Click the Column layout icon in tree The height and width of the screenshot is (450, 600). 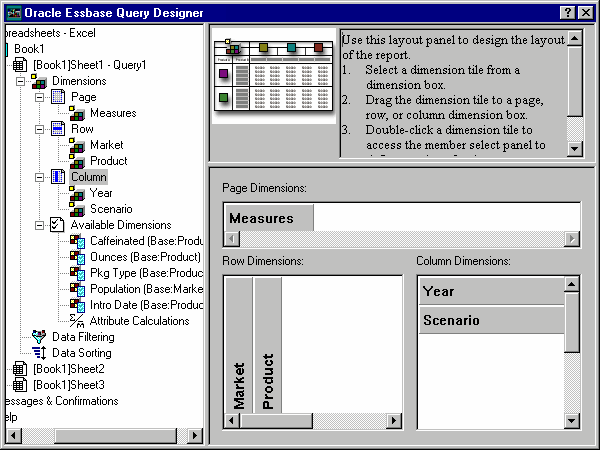pyautogui.click(x=58, y=177)
